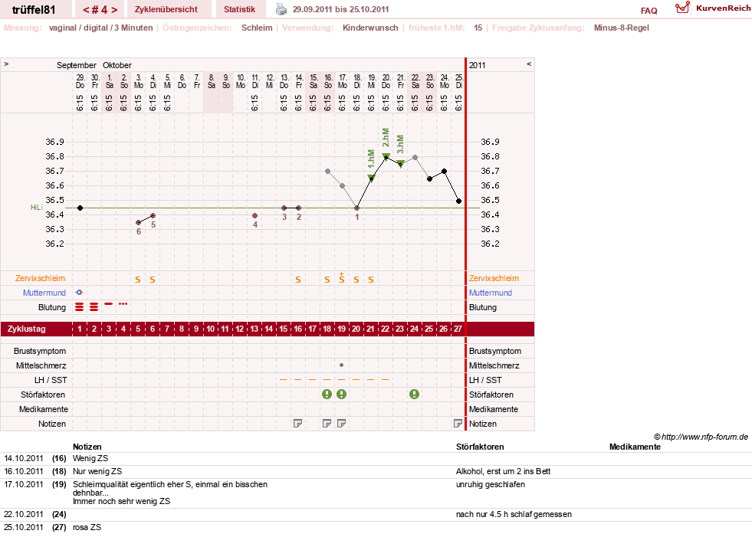The width and height of the screenshot is (752, 560).
Task: Click the temperature point numbered 4
Action: coord(254,216)
